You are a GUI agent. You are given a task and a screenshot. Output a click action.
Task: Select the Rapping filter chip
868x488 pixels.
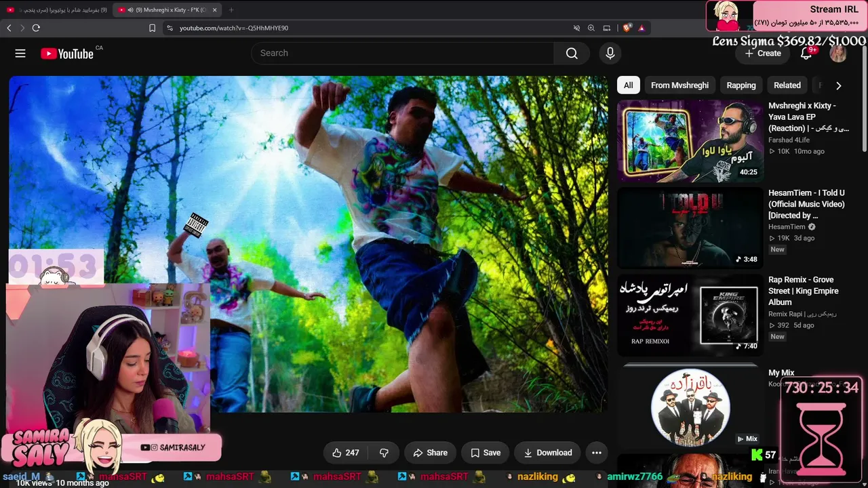pyautogui.click(x=741, y=85)
